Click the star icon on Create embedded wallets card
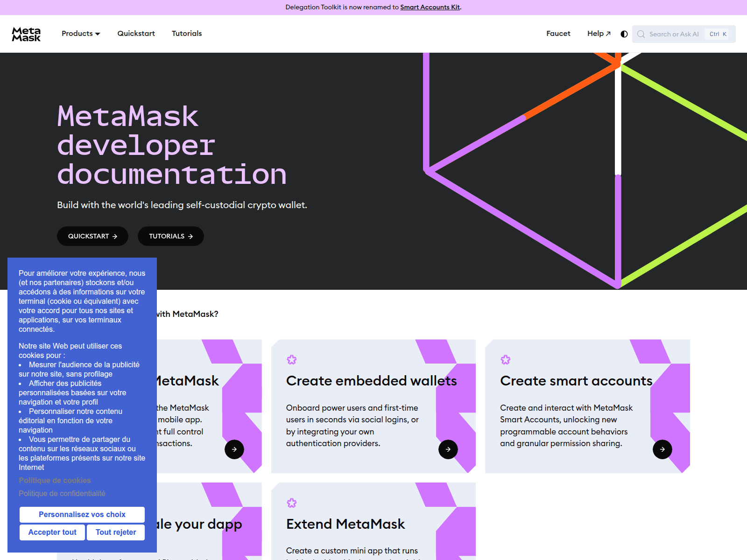This screenshot has height=560, width=747. click(292, 360)
